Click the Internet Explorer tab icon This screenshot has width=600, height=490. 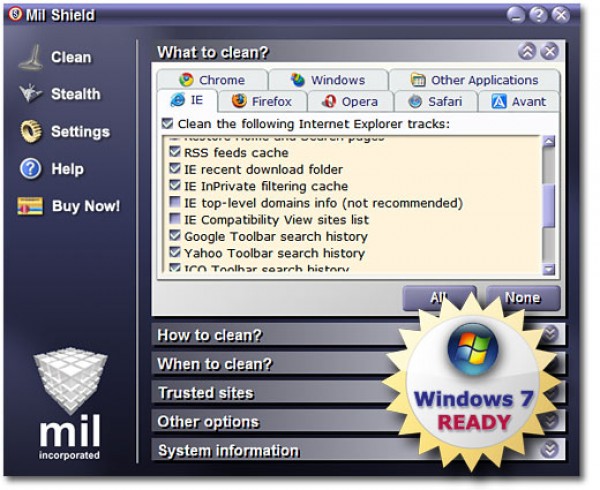pos(178,100)
